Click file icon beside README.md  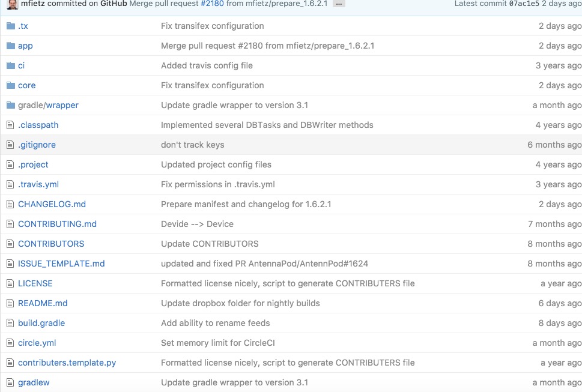(10, 303)
